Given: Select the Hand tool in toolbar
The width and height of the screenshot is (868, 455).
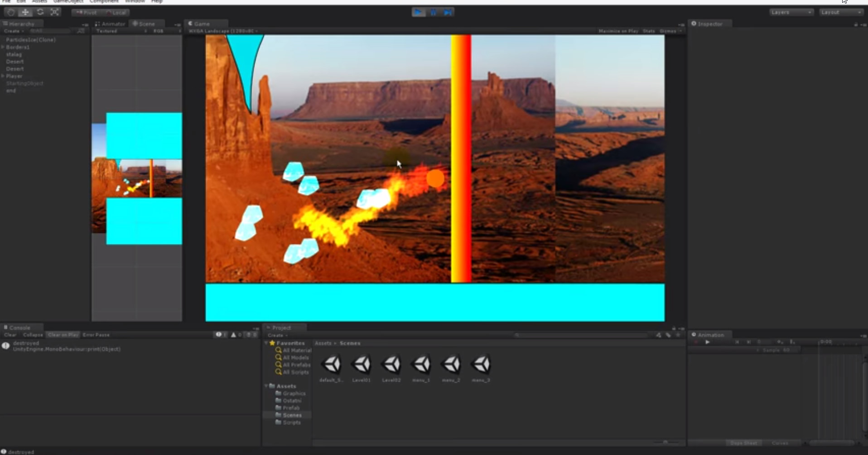Looking at the screenshot, I should (11, 12).
